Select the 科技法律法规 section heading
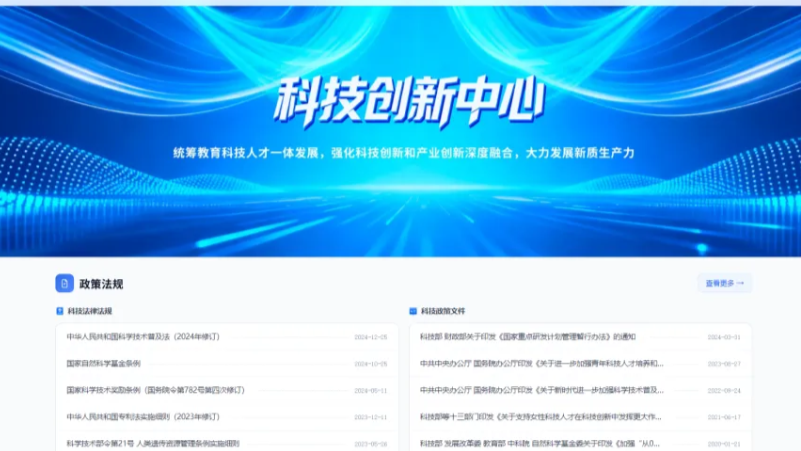 90,311
